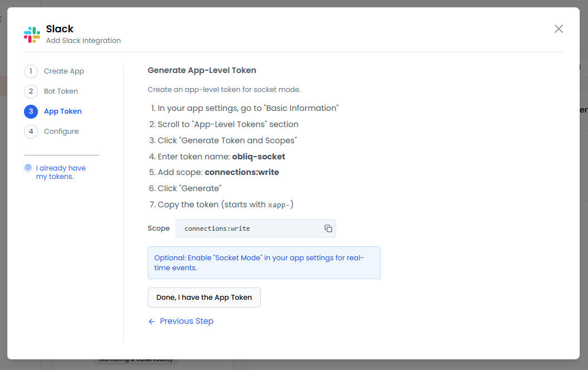Click the left arrow beside Previous Step
This screenshot has width=588, height=370.
(152, 322)
